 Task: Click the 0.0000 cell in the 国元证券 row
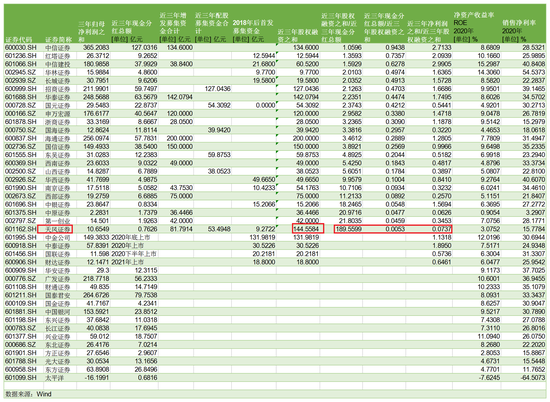pyautogui.click(x=265, y=105)
